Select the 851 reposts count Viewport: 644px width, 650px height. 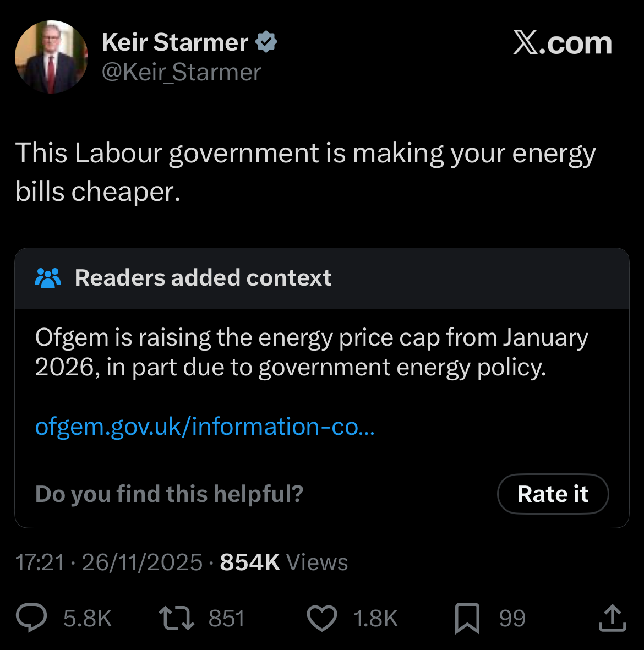227,618
